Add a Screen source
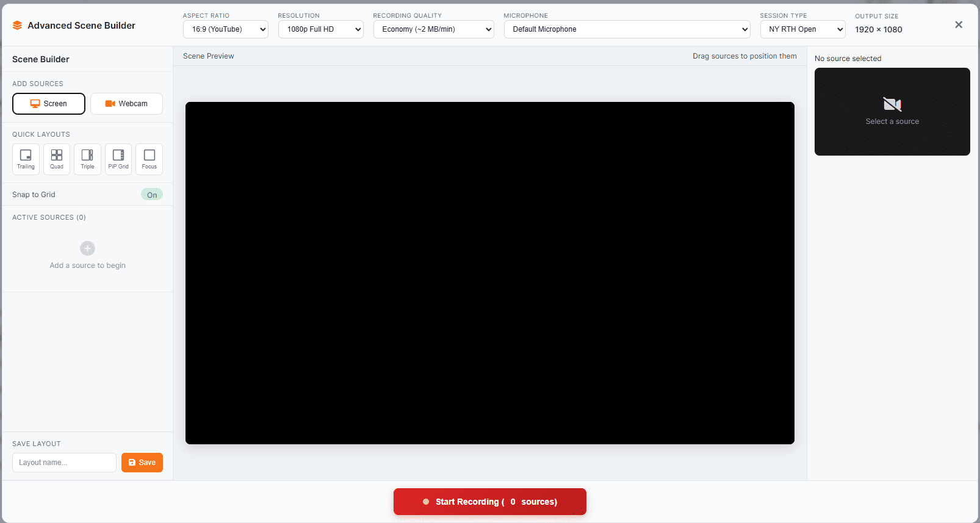Image resolution: width=980 pixels, height=523 pixels. click(49, 104)
